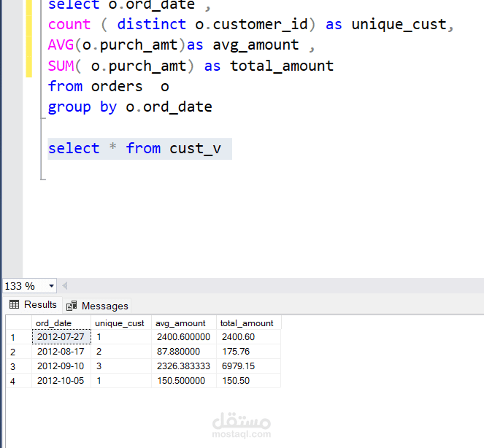Click the AVG keyword in the query

tap(61, 45)
